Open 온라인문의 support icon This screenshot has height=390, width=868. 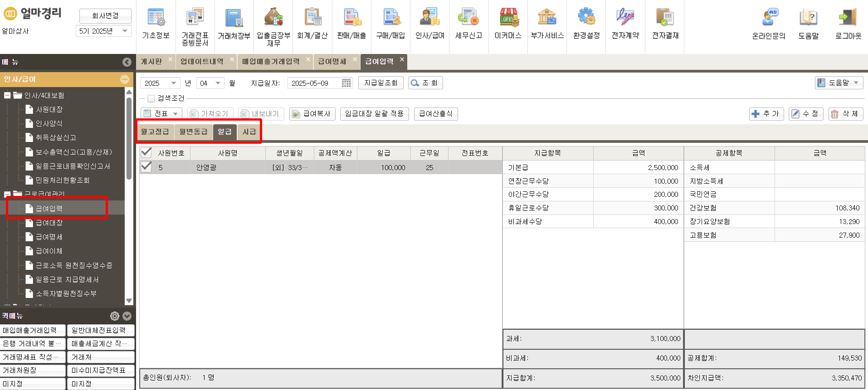point(769,24)
